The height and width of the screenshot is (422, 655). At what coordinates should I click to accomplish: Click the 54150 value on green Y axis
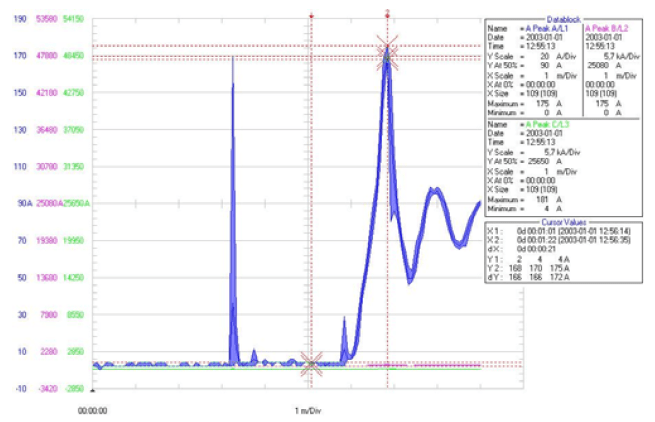click(x=73, y=18)
